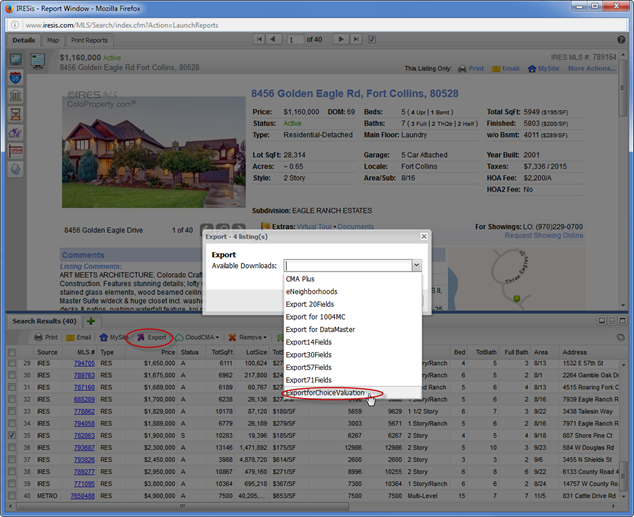This screenshot has height=517, width=634.
Task: Email this listing only
Action: (x=505, y=69)
